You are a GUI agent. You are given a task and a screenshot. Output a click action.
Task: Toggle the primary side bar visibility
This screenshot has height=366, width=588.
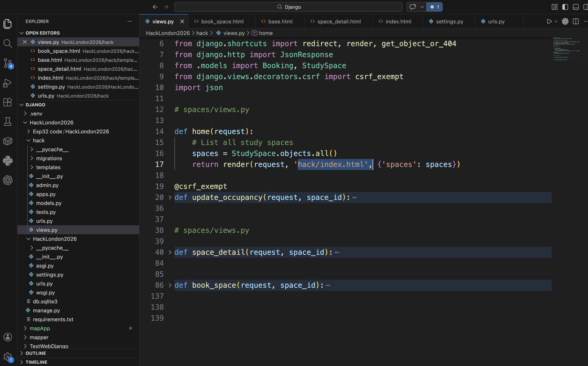tap(565, 7)
